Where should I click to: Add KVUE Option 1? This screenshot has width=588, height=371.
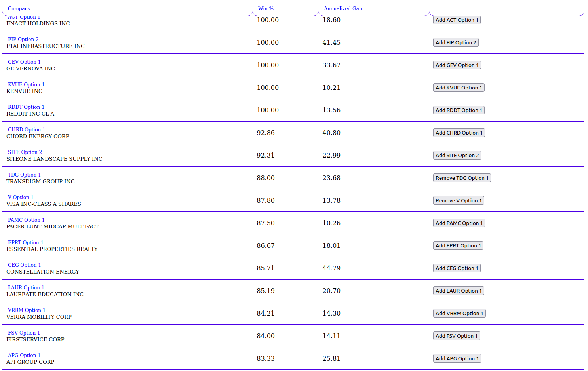click(459, 88)
